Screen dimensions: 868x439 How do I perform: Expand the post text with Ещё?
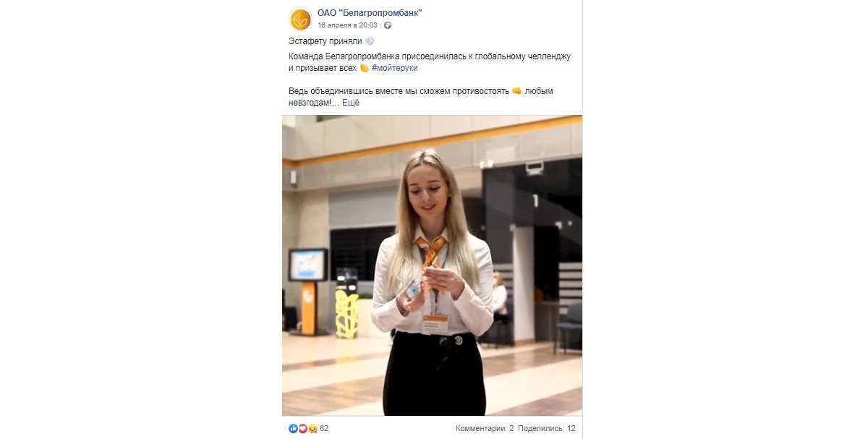351,103
